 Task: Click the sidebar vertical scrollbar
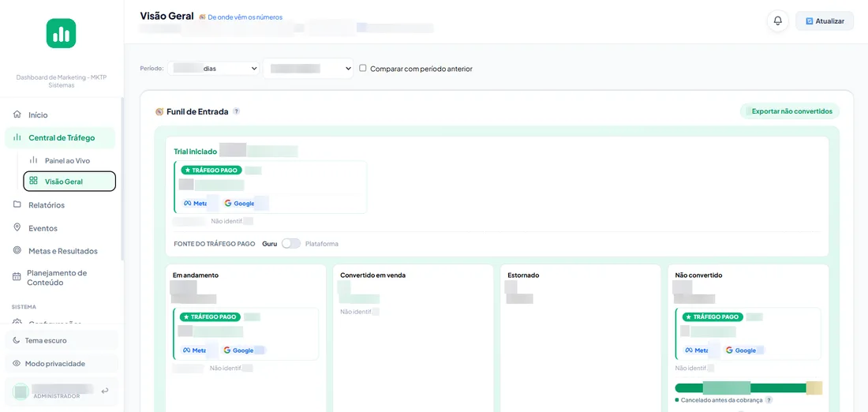tap(122, 178)
